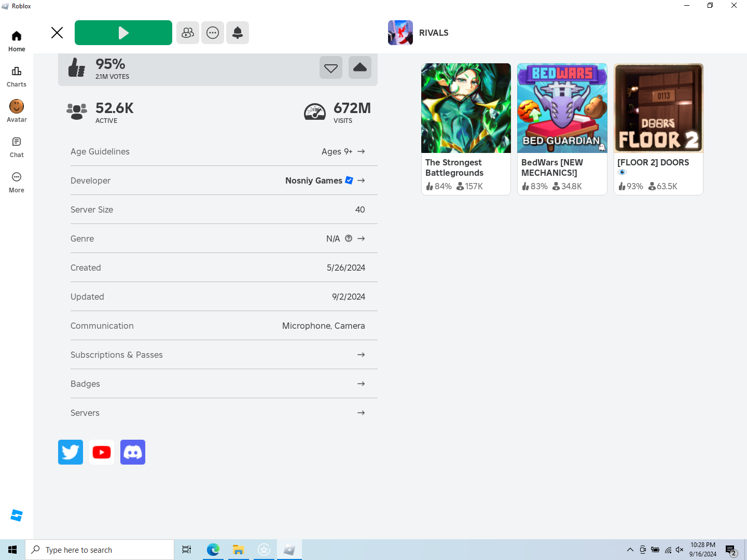Click the RIVALS title text
The height and width of the screenshot is (560, 747).
tap(434, 33)
